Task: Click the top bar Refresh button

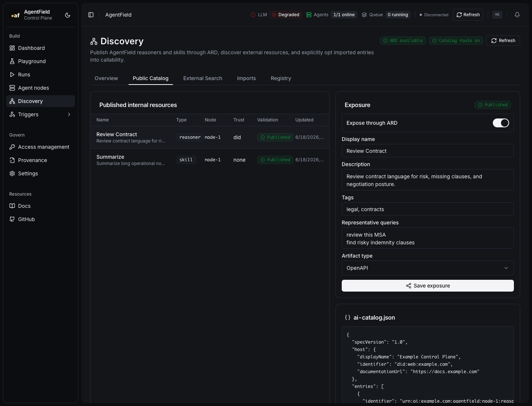Action: (468, 15)
